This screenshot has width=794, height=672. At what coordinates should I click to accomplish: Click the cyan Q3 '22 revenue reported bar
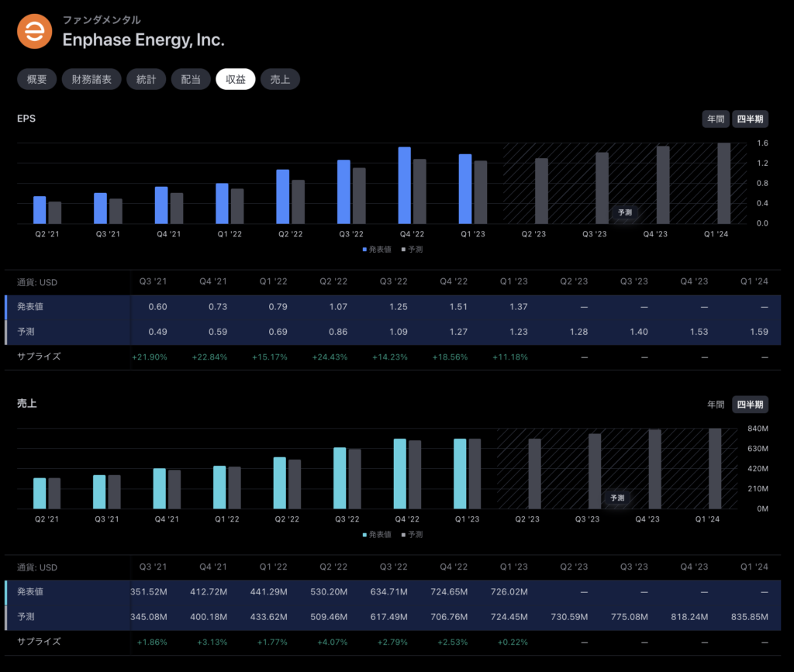tap(340, 478)
